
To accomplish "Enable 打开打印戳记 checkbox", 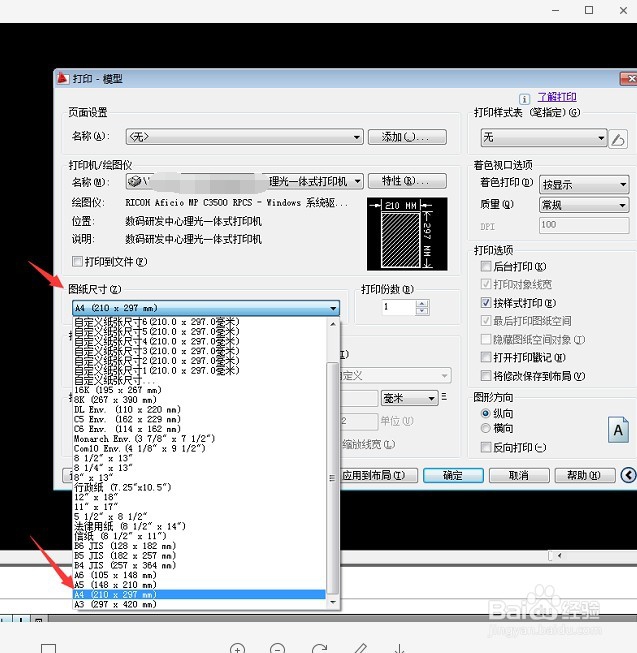I will point(485,357).
